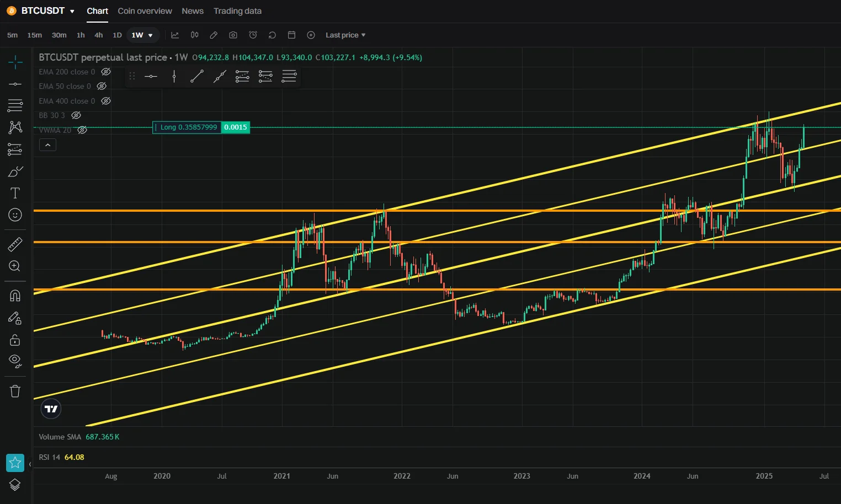Expand the Last price dropdown

click(x=345, y=35)
